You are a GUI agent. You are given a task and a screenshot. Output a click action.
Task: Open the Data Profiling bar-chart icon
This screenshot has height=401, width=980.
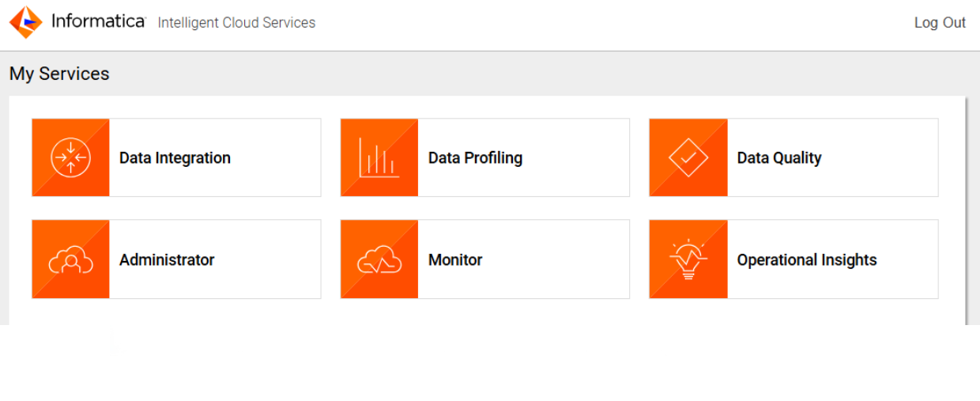click(x=379, y=157)
